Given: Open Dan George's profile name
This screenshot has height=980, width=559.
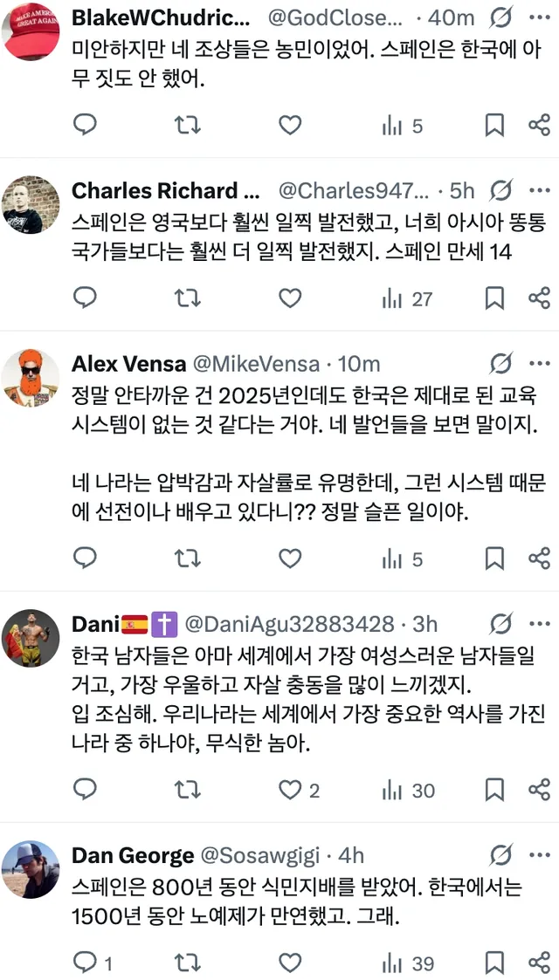Looking at the screenshot, I should click(133, 855).
